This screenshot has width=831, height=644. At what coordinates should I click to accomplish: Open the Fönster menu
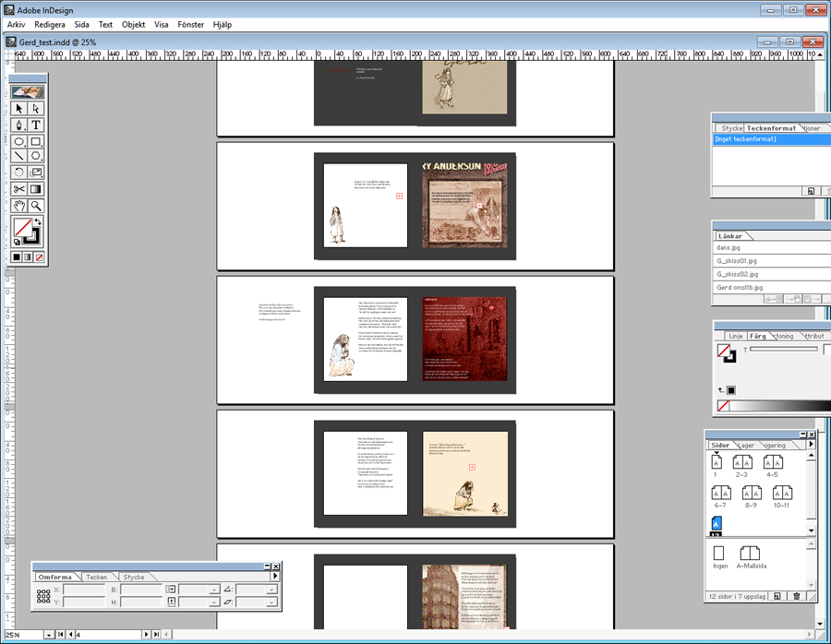click(191, 24)
